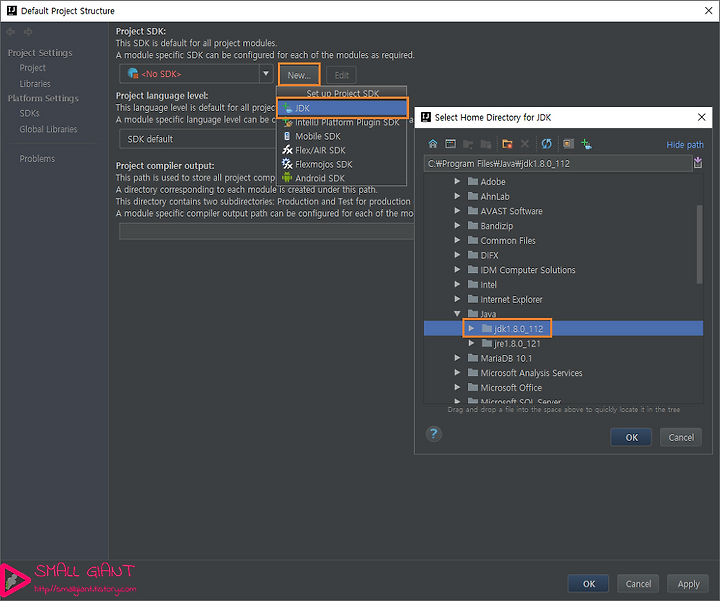The width and height of the screenshot is (720, 601).
Task: Refresh the directory tree
Action: 546,144
